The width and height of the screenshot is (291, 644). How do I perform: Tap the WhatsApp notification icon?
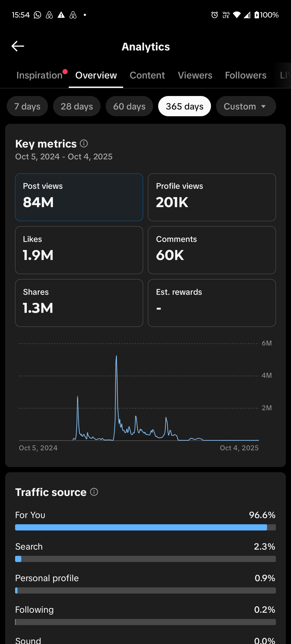(37, 15)
